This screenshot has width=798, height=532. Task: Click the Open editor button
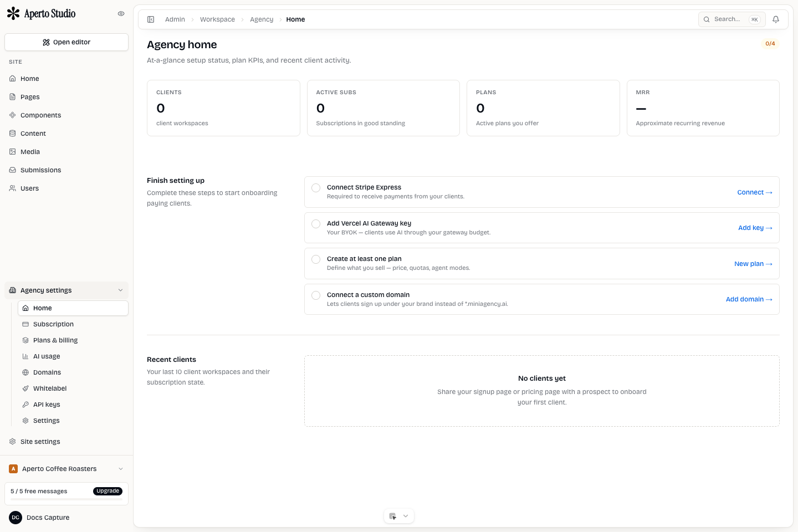tap(66, 42)
